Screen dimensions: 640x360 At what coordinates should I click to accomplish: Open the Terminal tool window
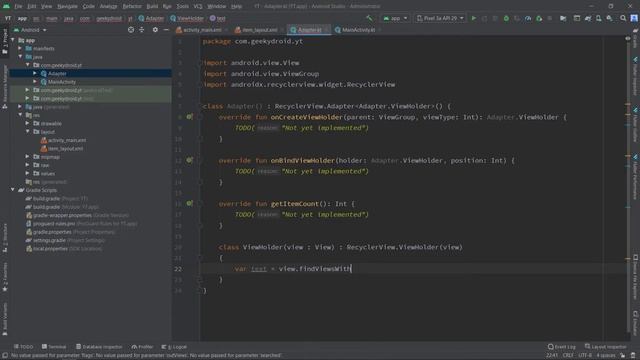pos(53,347)
